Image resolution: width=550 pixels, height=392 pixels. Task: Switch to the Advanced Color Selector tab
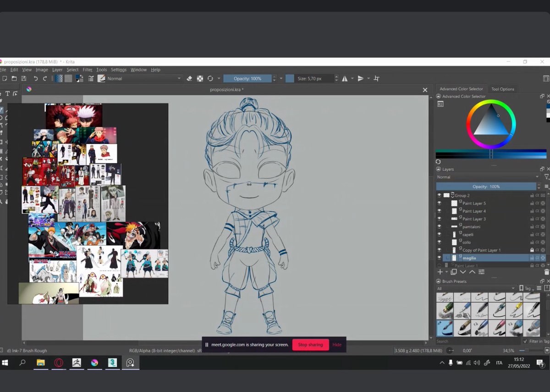pyautogui.click(x=462, y=89)
